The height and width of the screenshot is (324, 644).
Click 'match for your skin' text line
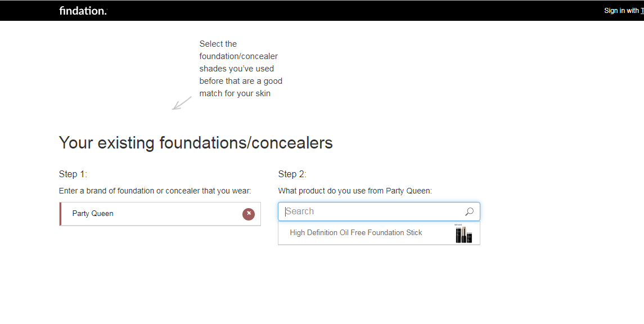point(235,93)
